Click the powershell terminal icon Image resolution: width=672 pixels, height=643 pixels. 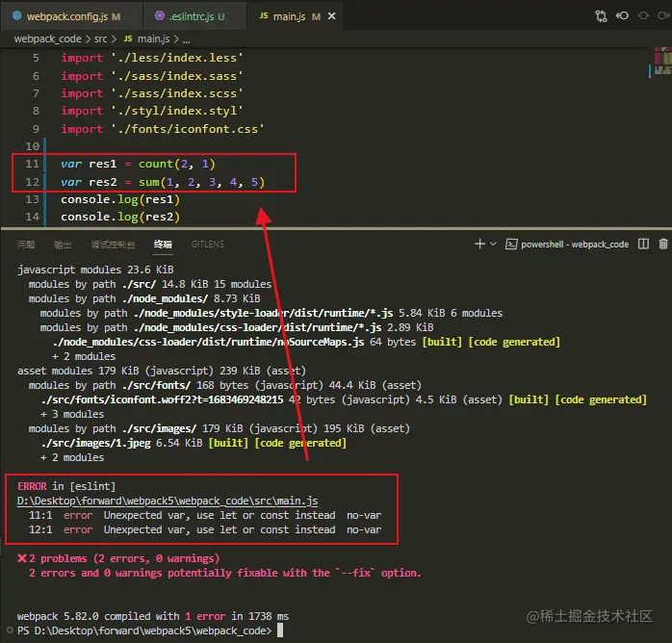tap(511, 244)
